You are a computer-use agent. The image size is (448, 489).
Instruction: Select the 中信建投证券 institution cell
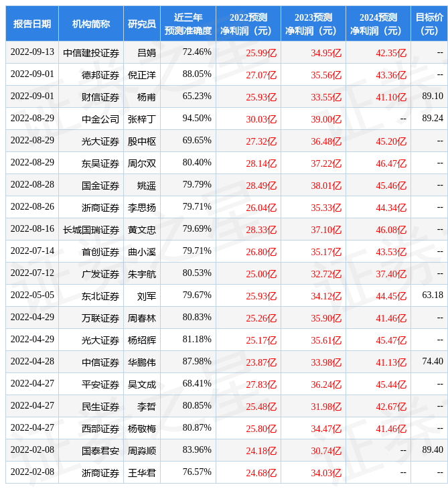pyautogui.click(x=91, y=53)
